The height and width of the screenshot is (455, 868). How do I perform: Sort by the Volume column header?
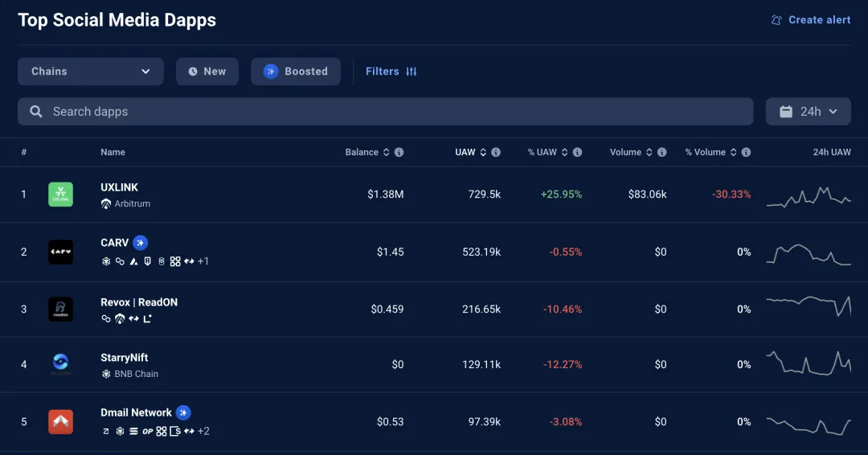[x=625, y=153]
